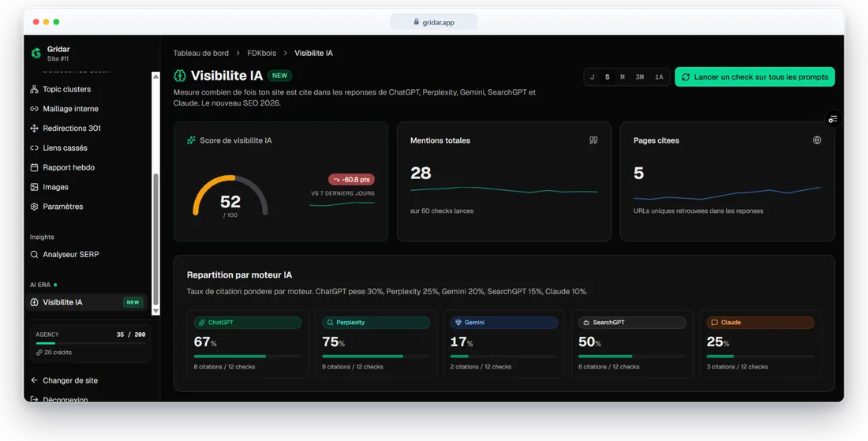This screenshot has height=441, width=868.
Task: Click the 'Site #11' label under Gridar
Action: [x=58, y=58]
